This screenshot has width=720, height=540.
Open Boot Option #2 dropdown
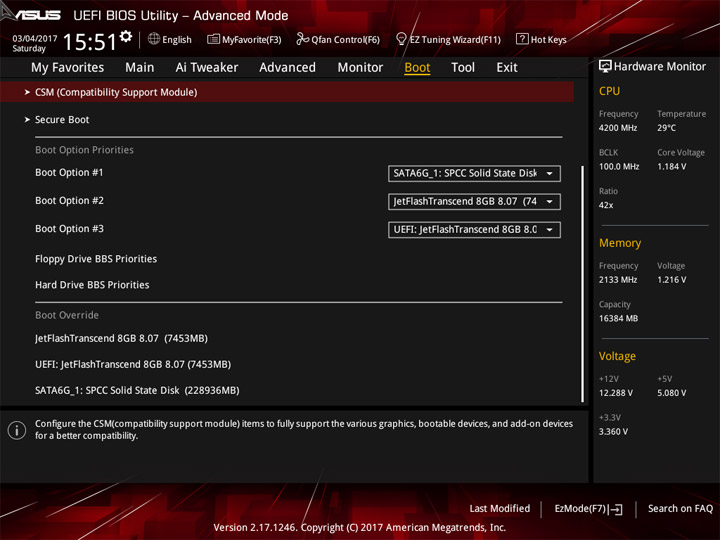(x=474, y=202)
